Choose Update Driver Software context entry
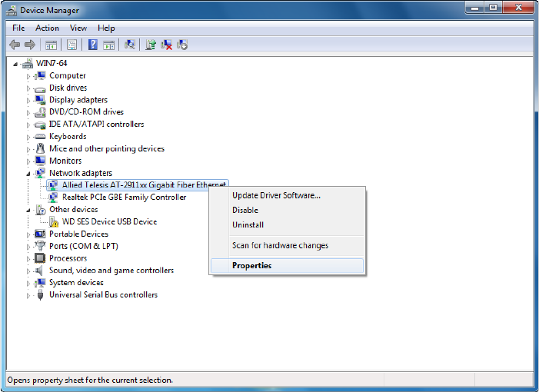 (276, 195)
